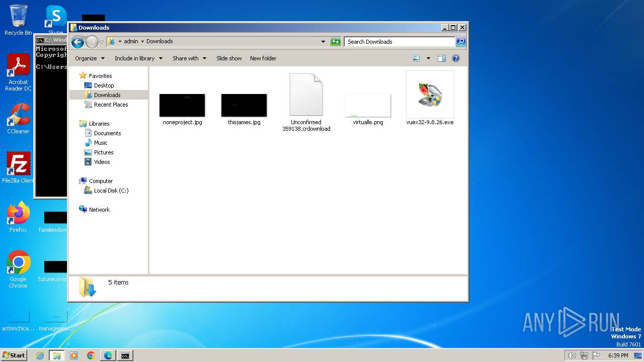This screenshot has height=362, width=644.
Task: Select the Unconfirmed 359138.crdownload file
Action: (306, 103)
